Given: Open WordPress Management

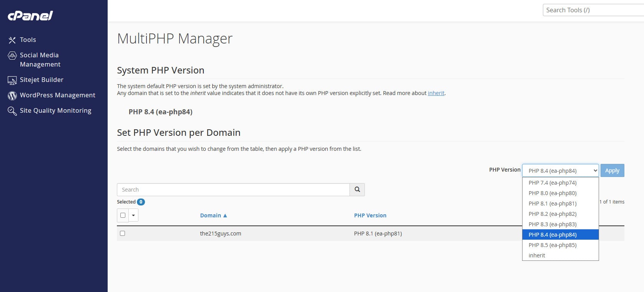Looking at the screenshot, I should coord(58,95).
